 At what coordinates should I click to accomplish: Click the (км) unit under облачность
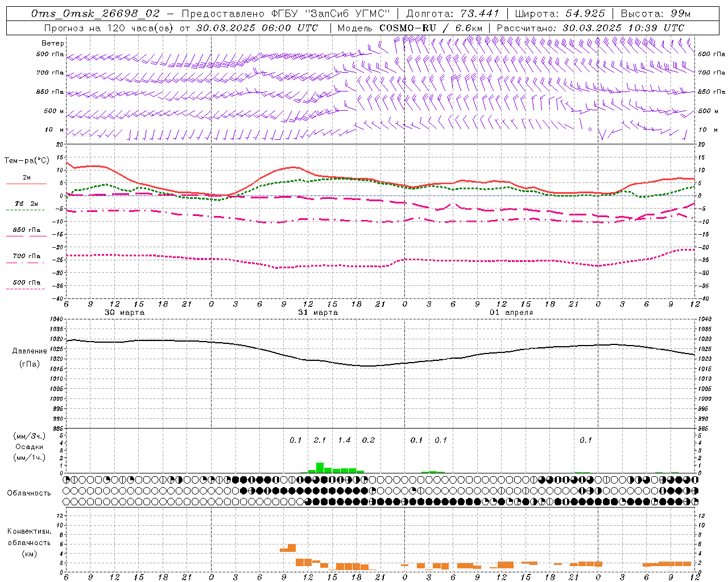[x=29, y=553]
